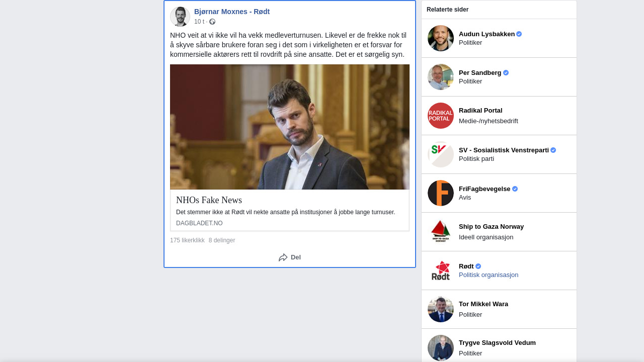The image size is (644, 362).
Task: Click the Politisk parti category text
Action: (x=476, y=159)
